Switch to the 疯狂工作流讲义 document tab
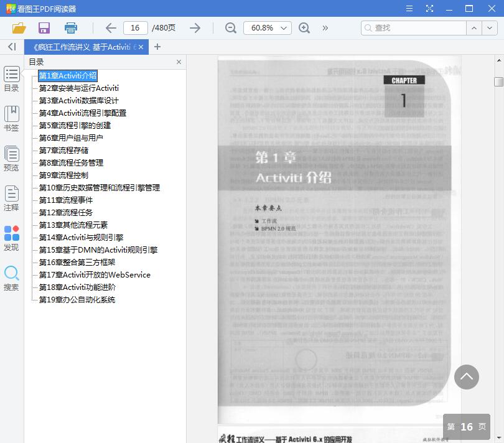Viewport: 504px width, 443px height. coord(86,47)
